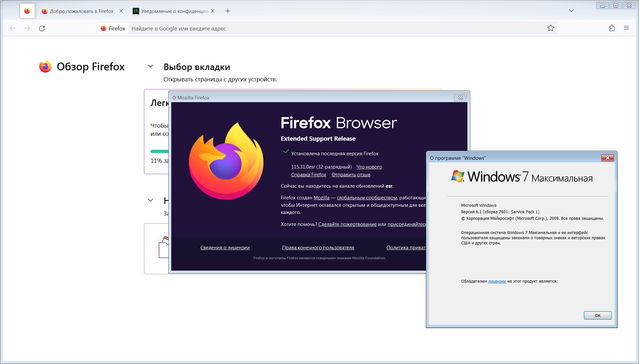Viewport: 639px width, 364px height.
Task: Open the Справка Firefox link
Action: click(308, 175)
